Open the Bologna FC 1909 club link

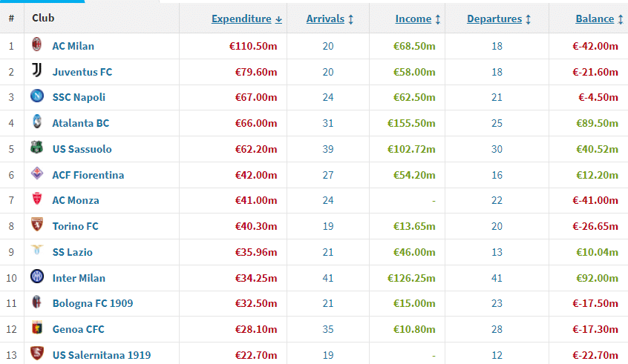pos(93,303)
